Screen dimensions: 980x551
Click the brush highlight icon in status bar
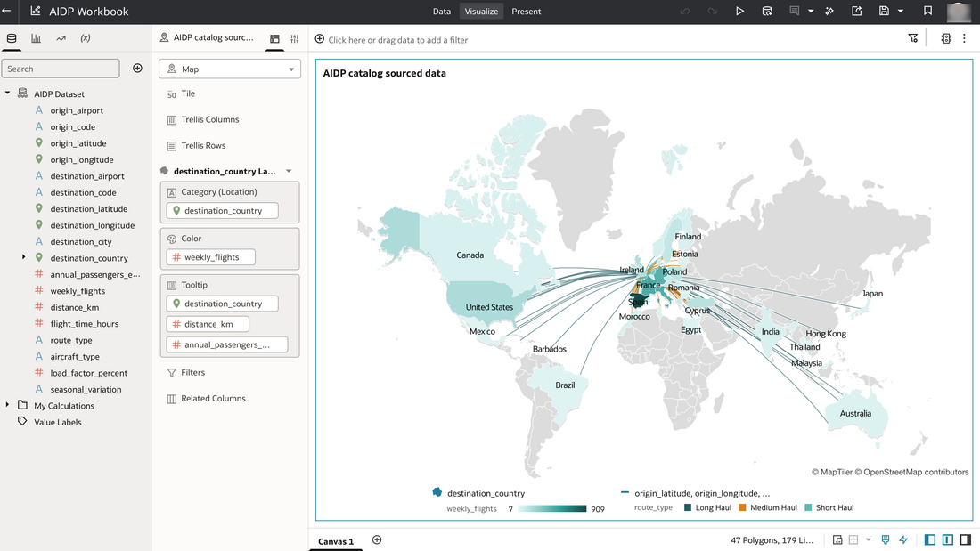[x=885, y=539]
